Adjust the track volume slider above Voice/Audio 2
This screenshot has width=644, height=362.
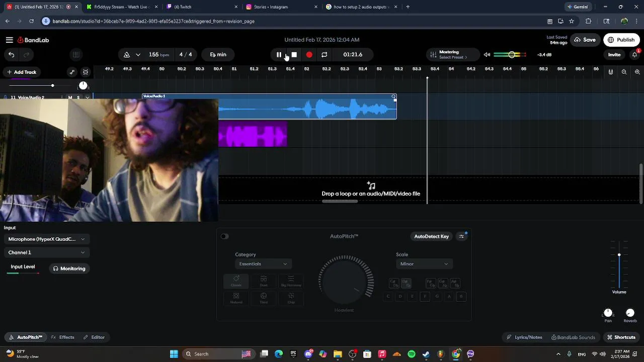point(52,85)
